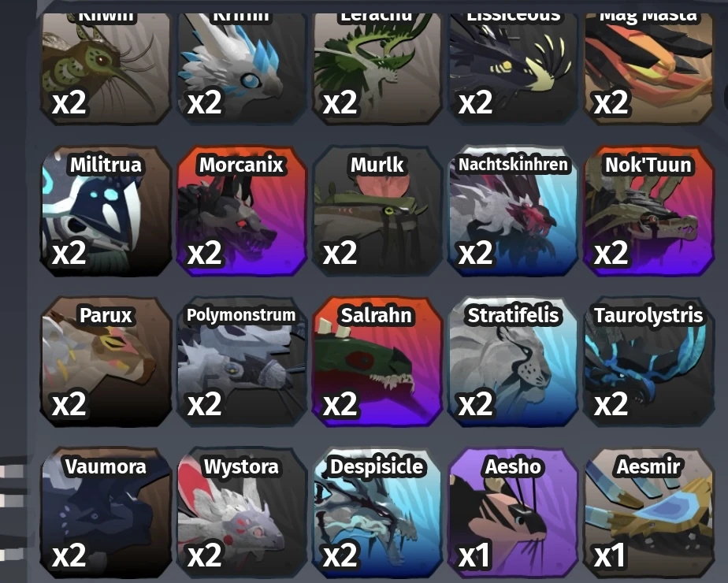Select the Militrua creature card
This screenshot has width=728, height=583.
pyautogui.click(x=106, y=211)
